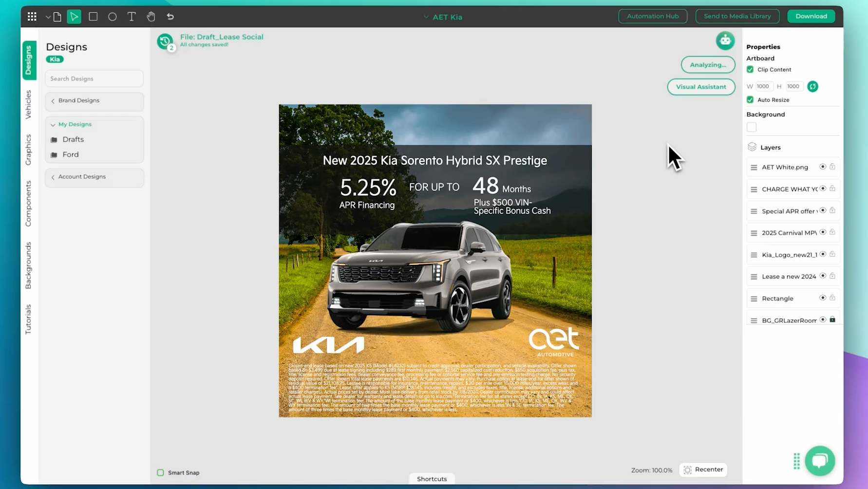
Task: Select the ellipse shape tool
Action: tap(113, 17)
